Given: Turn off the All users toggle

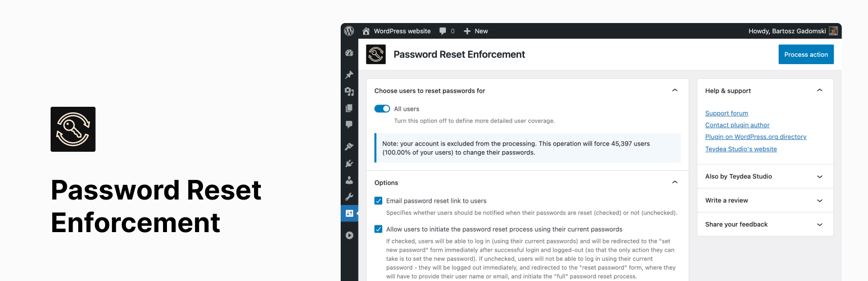Looking at the screenshot, I should (x=382, y=109).
